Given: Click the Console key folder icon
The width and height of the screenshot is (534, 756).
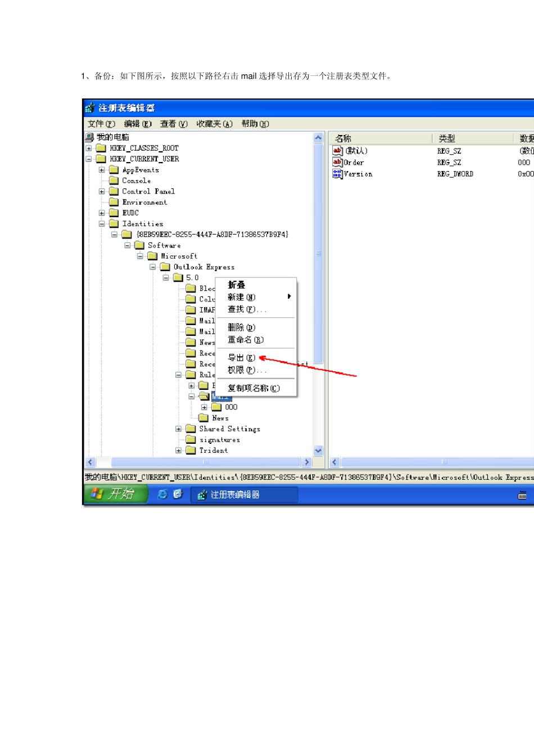Looking at the screenshot, I should (114, 180).
